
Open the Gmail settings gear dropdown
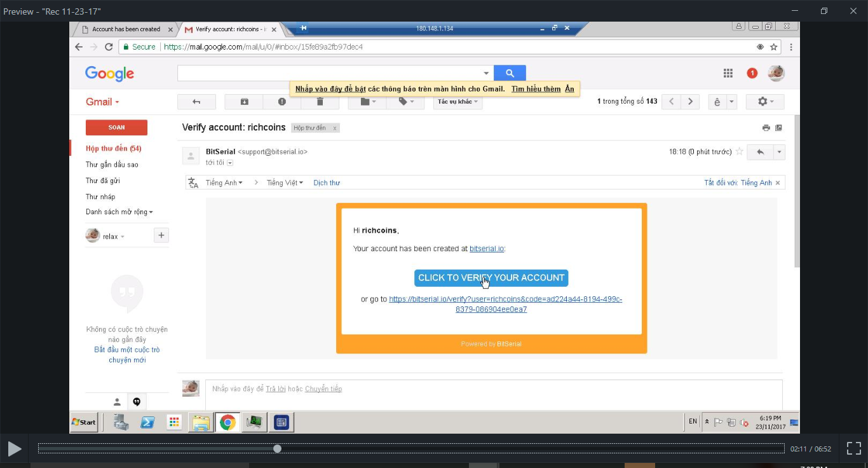pyautogui.click(x=765, y=102)
